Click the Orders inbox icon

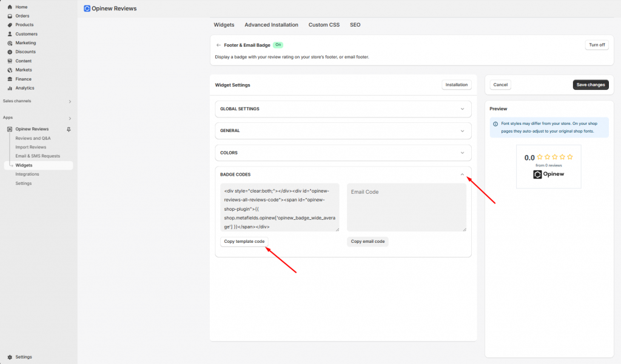point(10,16)
